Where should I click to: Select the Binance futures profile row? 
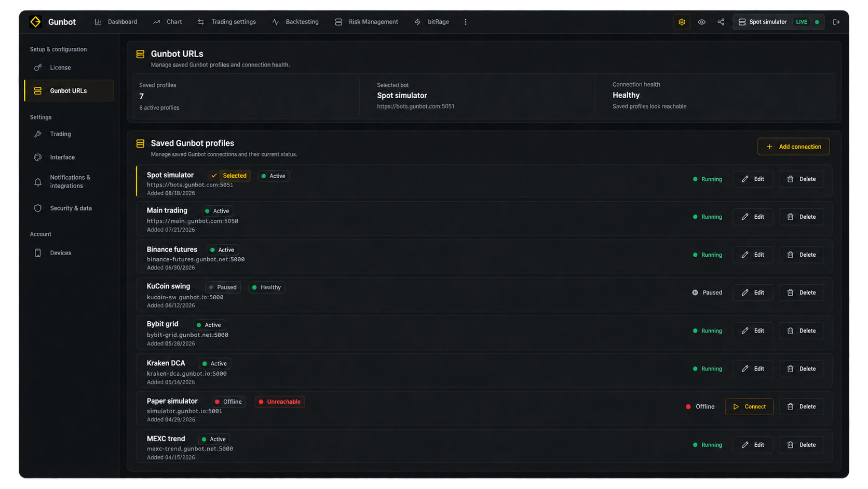pyautogui.click(x=484, y=256)
